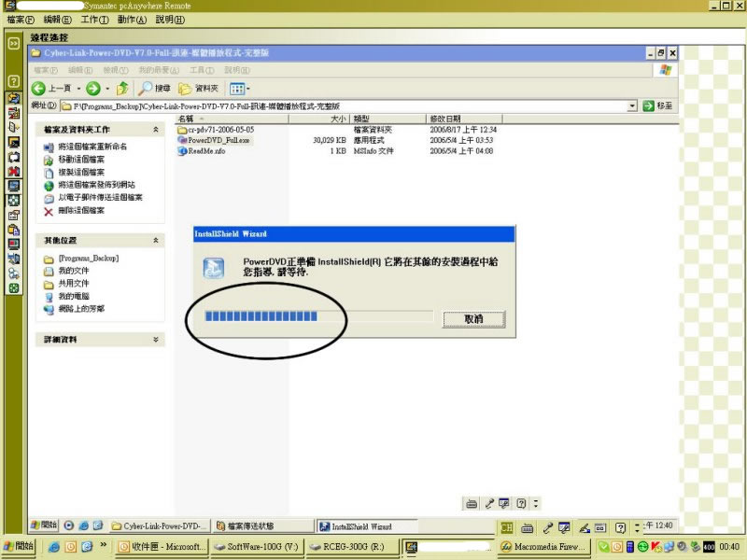Select ReadMe.nfo file
Viewport: 747px width, 560px height.
click(202, 151)
